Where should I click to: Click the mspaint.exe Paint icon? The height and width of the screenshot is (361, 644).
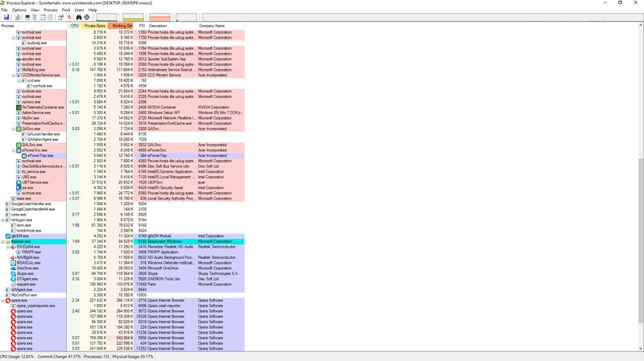(x=13, y=284)
